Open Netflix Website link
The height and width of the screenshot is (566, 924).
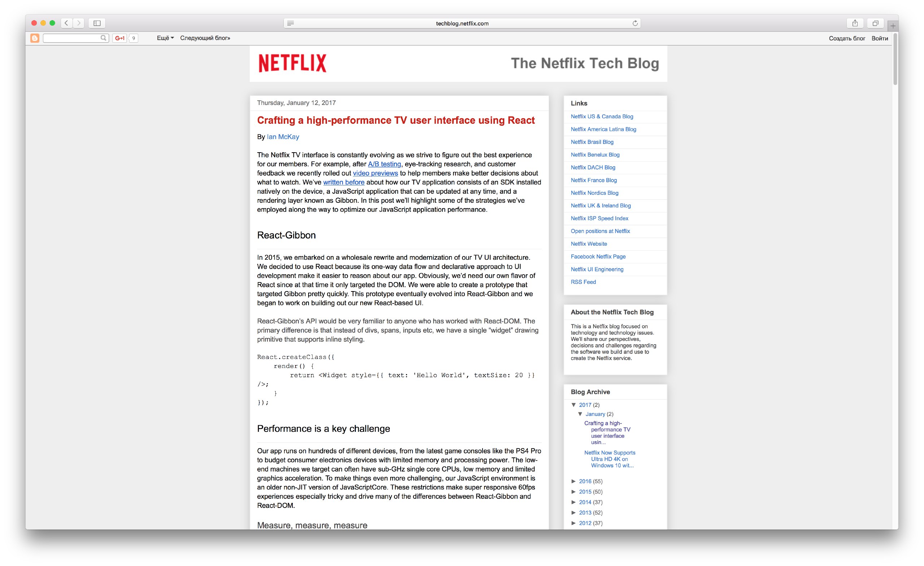589,244
